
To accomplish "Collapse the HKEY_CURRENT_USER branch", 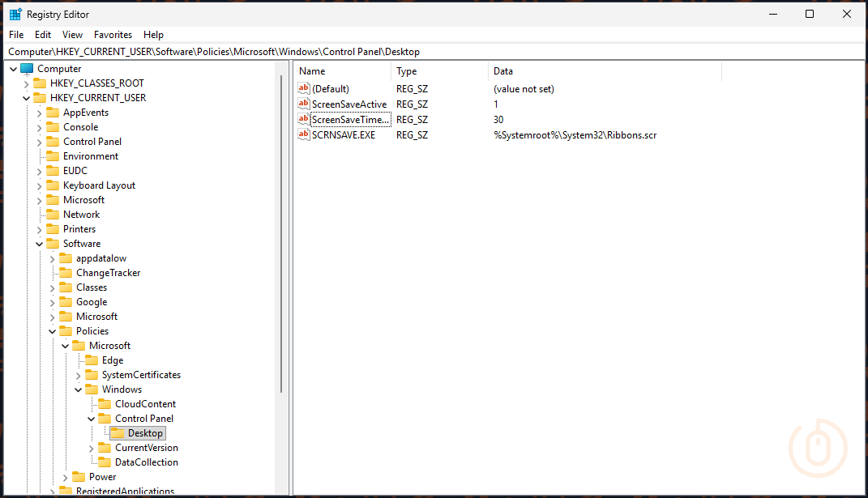I will coord(26,97).
